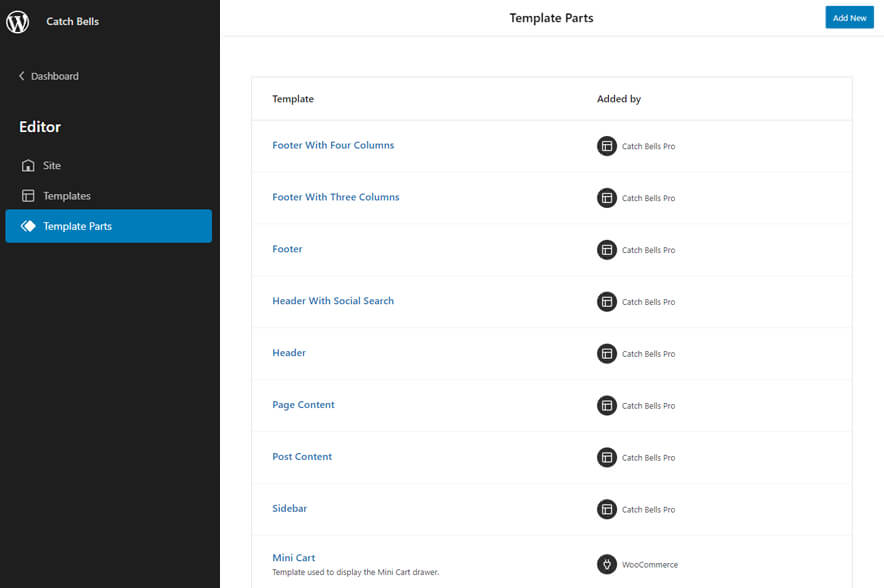Click the WooCommerce icon next to Mini Cart
The height and width of the screenshot is (588, 884).
(607, 564)
